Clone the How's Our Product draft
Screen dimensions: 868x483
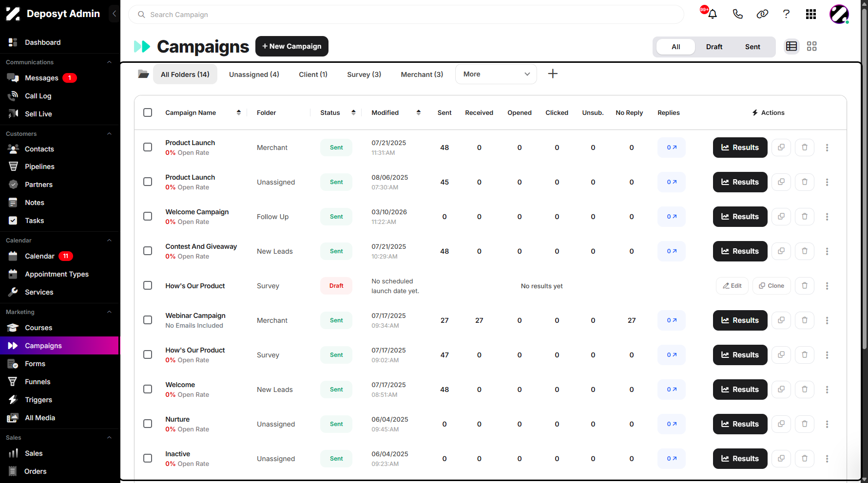coord(772,286)
